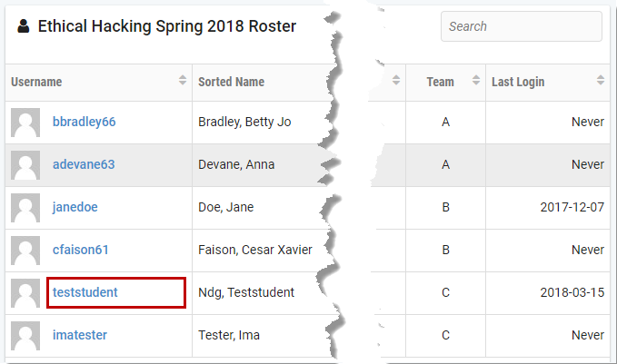Focus the roster Search field

coord(522,26)
